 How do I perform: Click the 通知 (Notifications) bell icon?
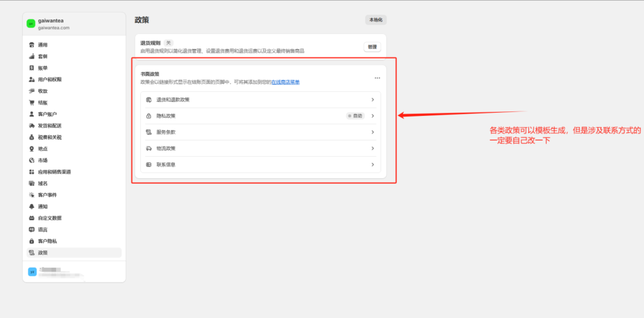(31, 207)
